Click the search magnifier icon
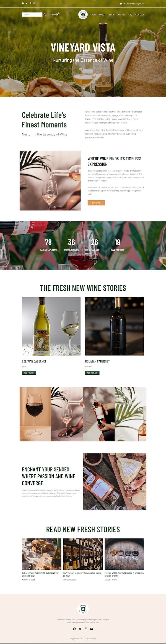The width and height of the screenshot is (166, 644). pos(45,15)
